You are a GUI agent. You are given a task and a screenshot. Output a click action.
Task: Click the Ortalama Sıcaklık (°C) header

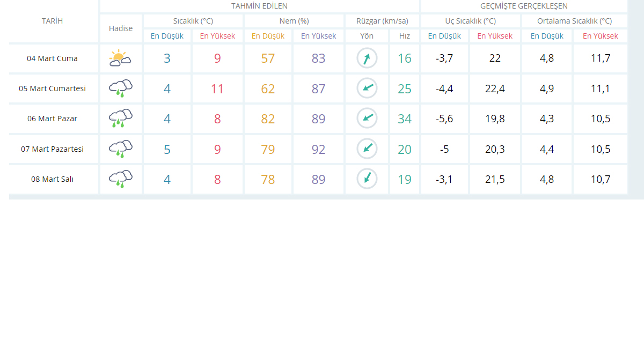click(574, 21)
